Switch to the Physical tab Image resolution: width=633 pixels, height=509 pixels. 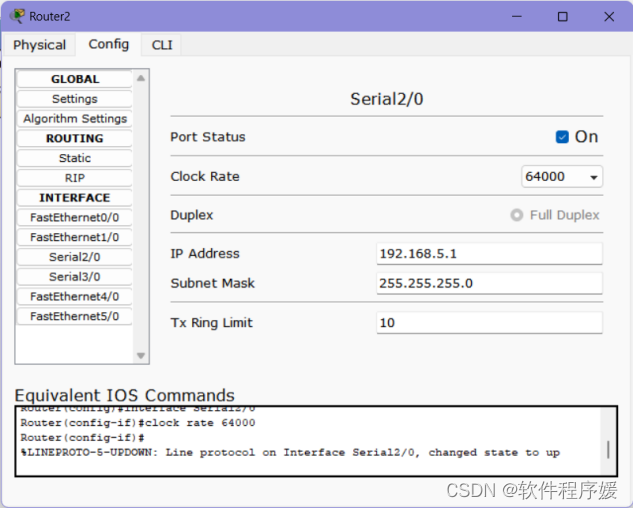pyautogui.click(x=40, y=45)
